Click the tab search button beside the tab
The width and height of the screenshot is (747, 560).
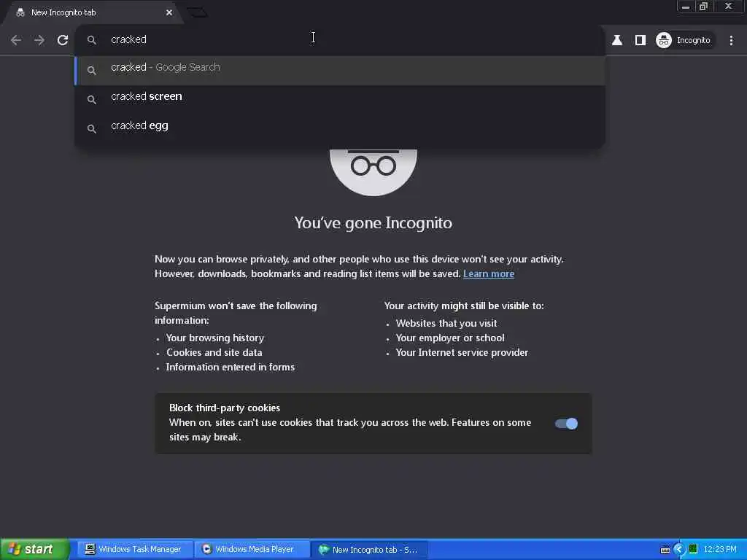coord(197,12)
